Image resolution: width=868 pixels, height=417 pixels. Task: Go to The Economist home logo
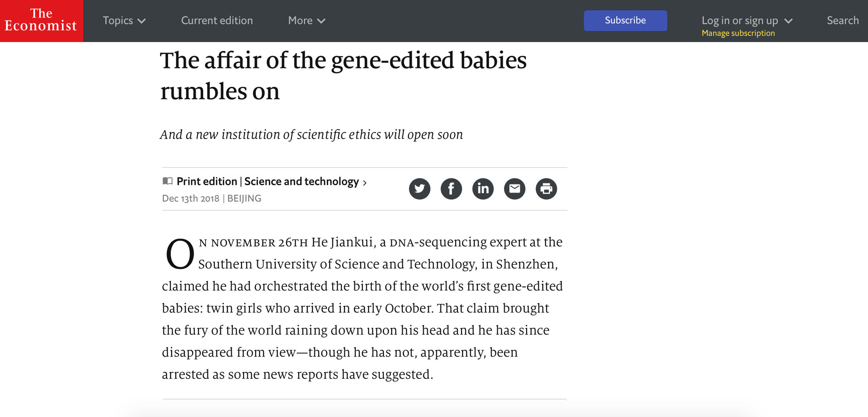(41, 21)
